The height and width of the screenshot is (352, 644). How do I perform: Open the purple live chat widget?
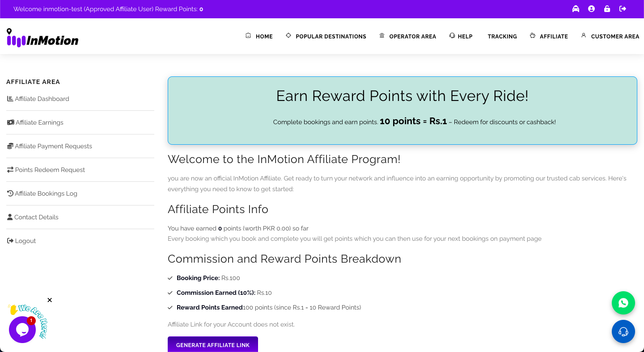coord(22,330)
